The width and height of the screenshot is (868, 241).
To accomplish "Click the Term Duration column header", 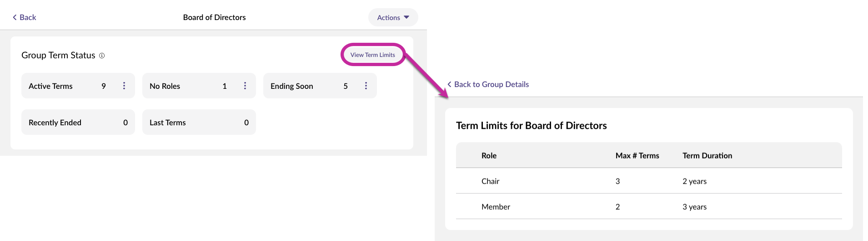I will [707, 155].
